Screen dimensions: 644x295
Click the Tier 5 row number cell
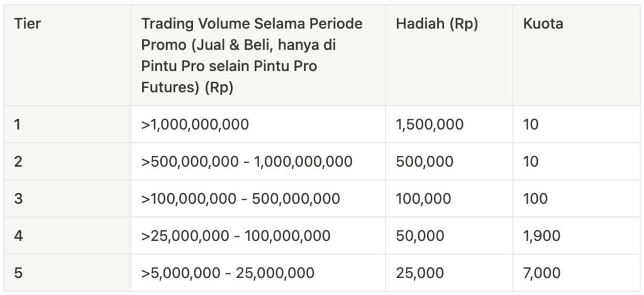pyautogui.click(x=18, y=273)
